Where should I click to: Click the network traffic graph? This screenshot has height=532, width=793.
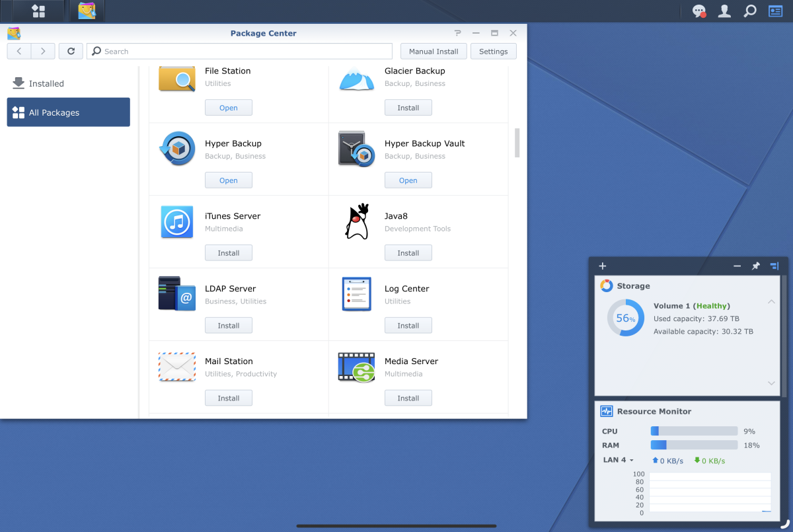[x=710, y=492]
